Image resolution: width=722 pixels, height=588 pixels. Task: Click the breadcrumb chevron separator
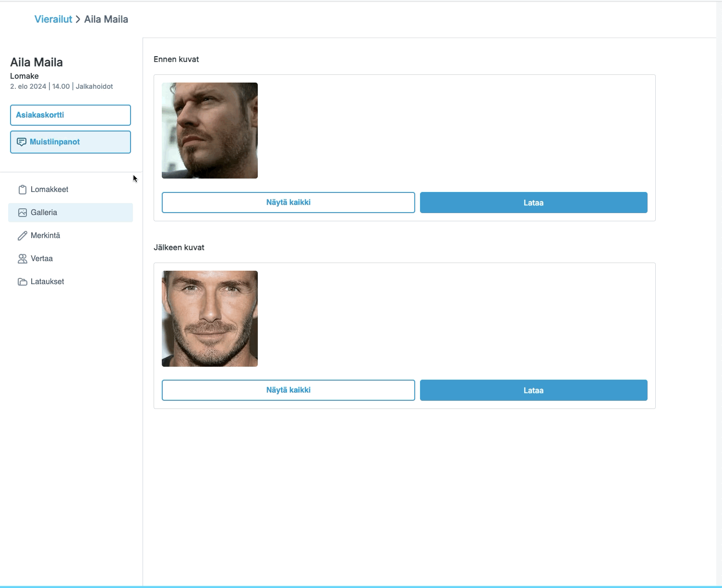pos(78,19)
